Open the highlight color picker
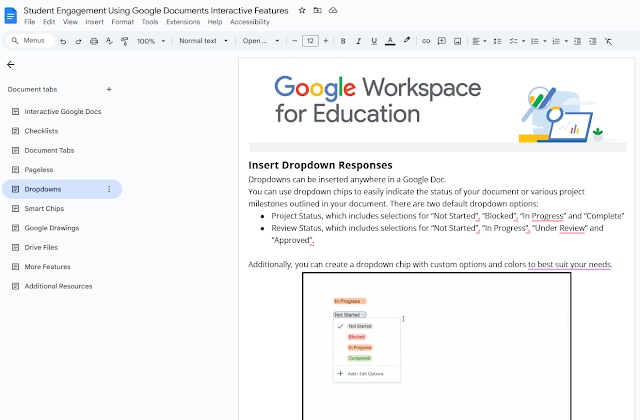Image resolution: width=640 pixels, height=420 pixels. pyautogui.click(x=407, y=41)
